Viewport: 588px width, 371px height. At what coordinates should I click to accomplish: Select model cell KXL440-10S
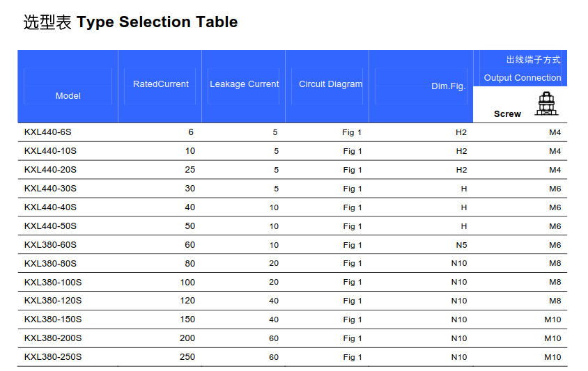click(50, 151)
